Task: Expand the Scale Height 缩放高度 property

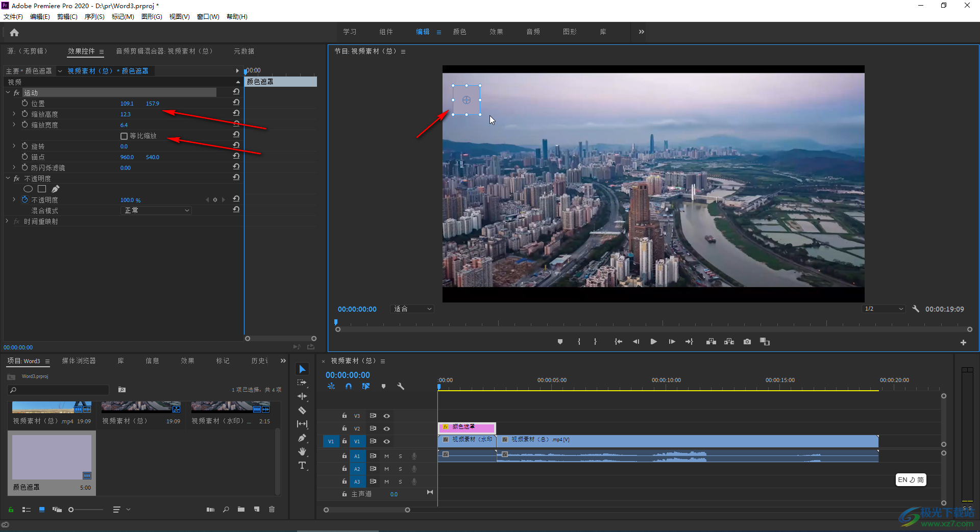Action: click(x=14, y=114)
